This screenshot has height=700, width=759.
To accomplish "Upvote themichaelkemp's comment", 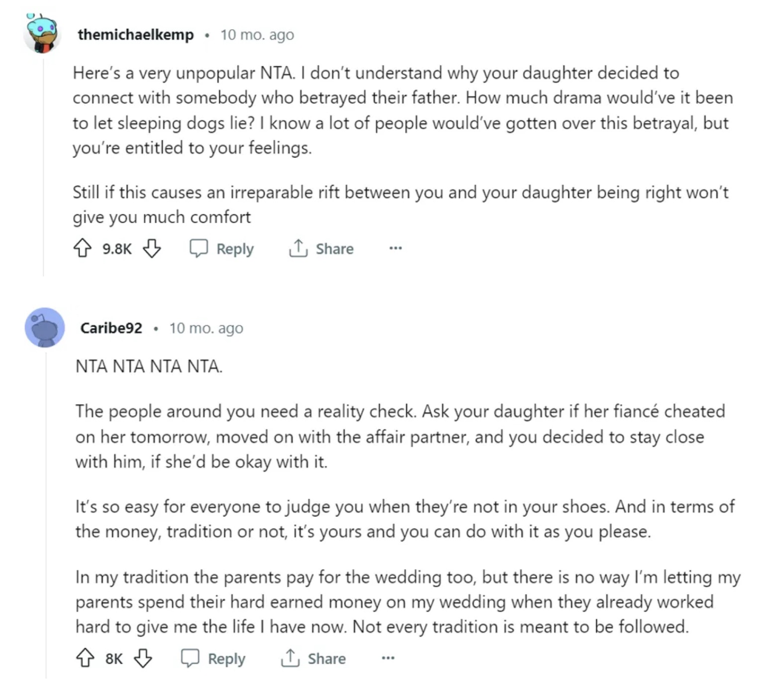I will tap(83, 248).
